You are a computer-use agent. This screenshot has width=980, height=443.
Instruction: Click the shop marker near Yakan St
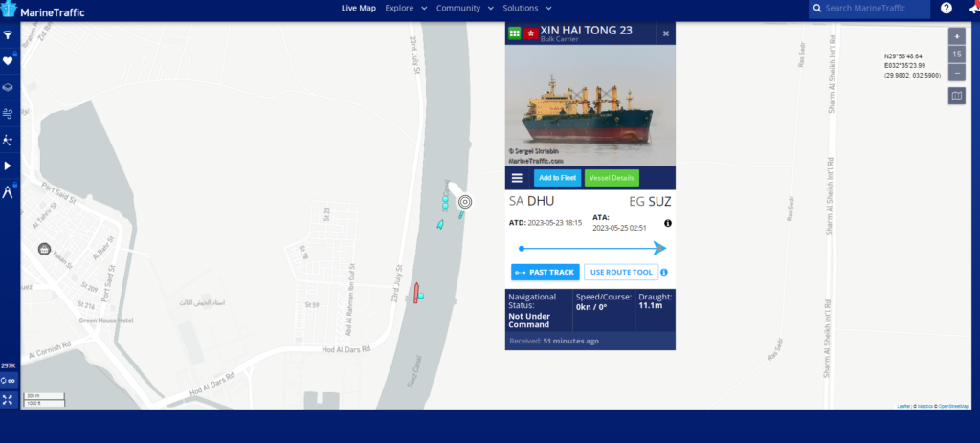pyautogui.click(x=44, y=250)
